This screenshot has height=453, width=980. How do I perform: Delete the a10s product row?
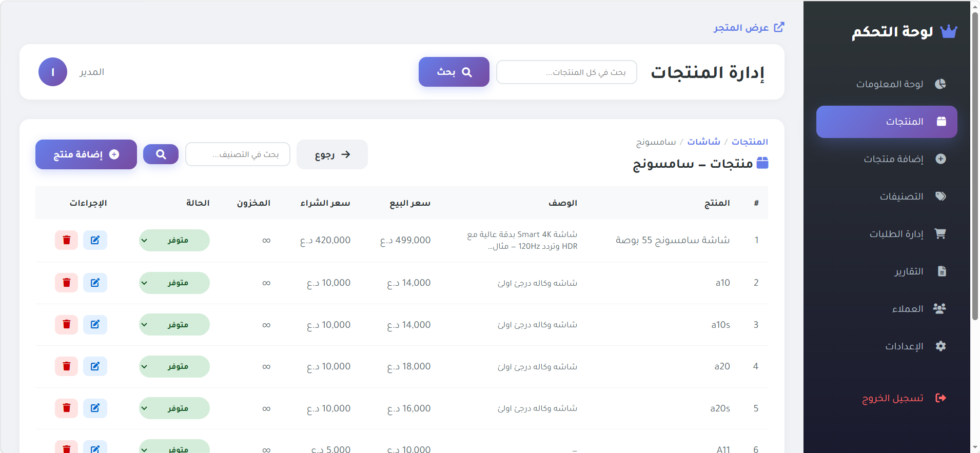tap(66, 325)
